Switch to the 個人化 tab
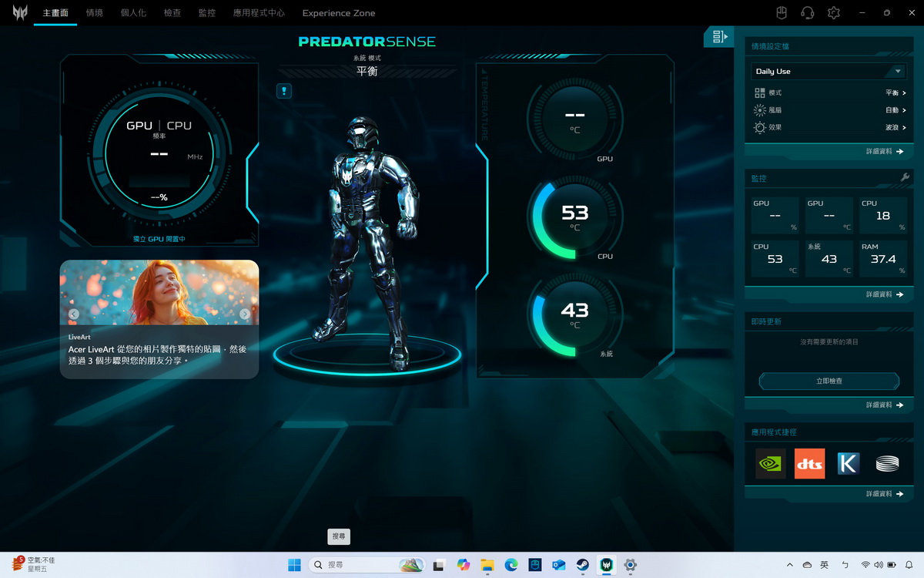Image resolution: width=924 pixels, height=578 pixels. (133, 13)
